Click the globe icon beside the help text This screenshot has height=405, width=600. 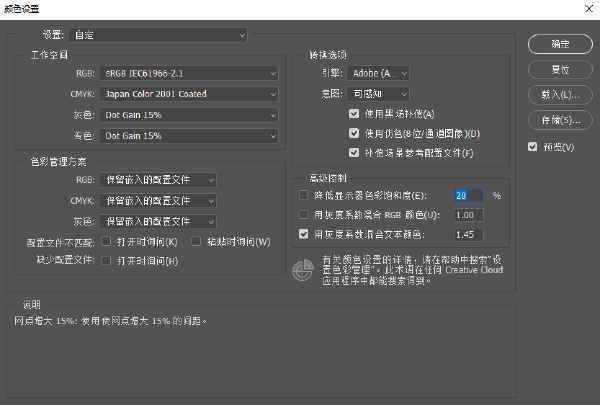click(303, 268)
